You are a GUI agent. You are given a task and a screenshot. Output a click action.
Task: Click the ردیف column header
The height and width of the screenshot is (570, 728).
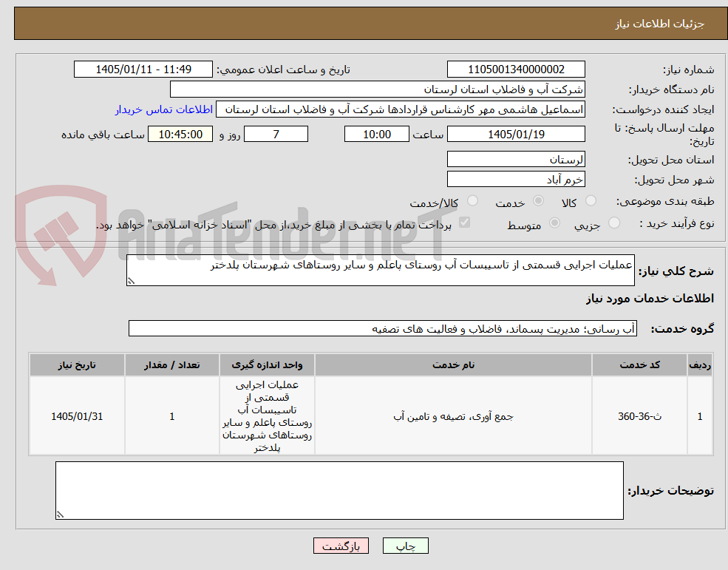click(x=700, y=364)
